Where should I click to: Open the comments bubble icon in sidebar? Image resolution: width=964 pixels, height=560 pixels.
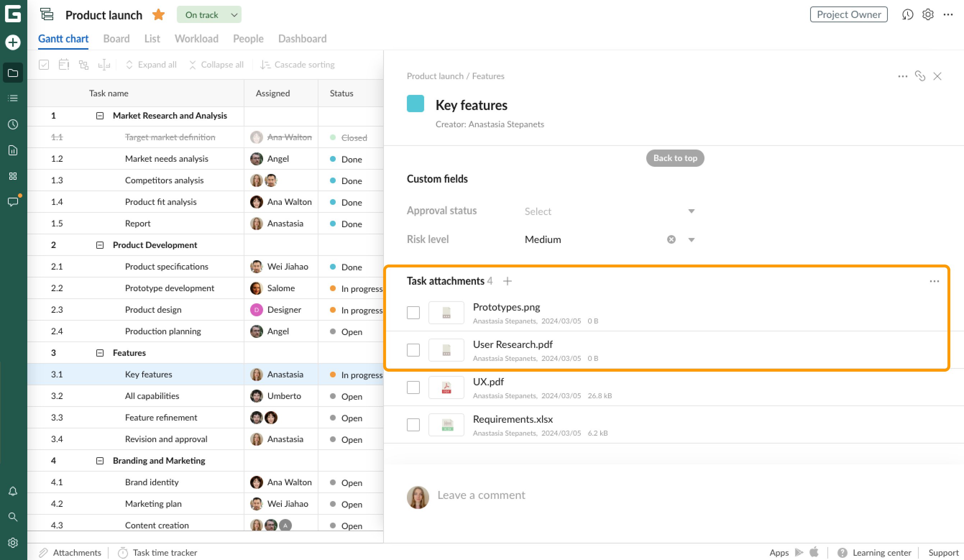pyautogui.click(x=13, y=202)
